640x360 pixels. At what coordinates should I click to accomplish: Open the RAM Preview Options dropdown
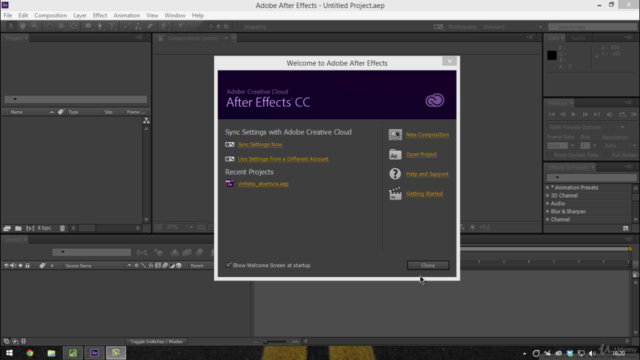(587, 127)
